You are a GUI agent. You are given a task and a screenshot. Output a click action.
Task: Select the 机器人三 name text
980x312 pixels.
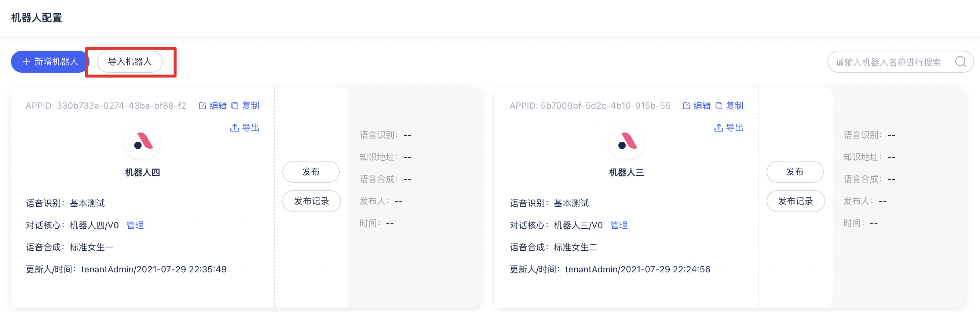[626, 173]
